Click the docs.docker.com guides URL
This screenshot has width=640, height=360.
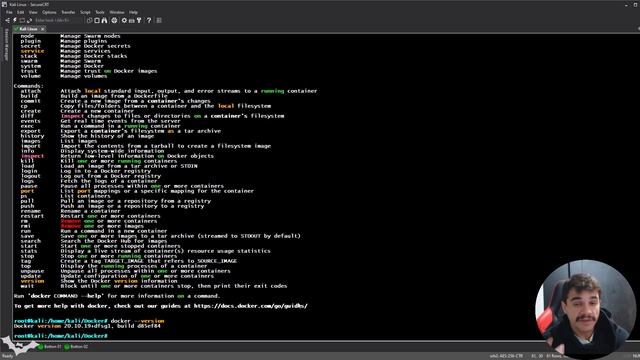[251, 306]
